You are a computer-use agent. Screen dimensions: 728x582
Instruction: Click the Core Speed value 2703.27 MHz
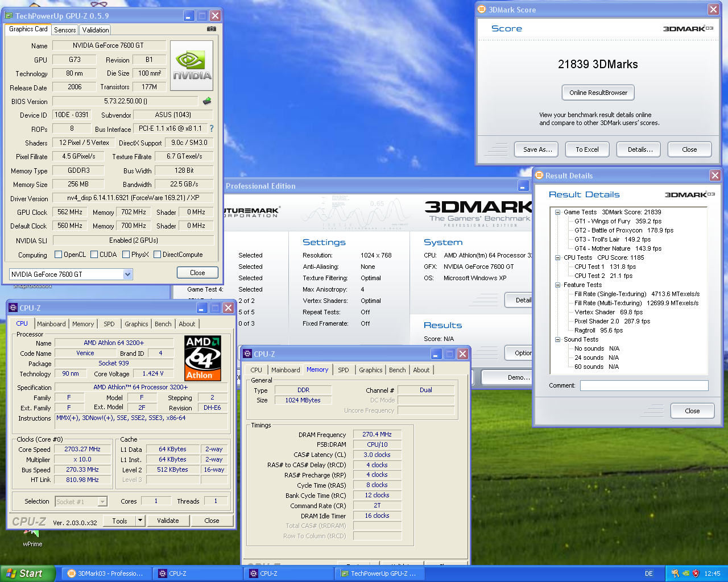point(82,449)
